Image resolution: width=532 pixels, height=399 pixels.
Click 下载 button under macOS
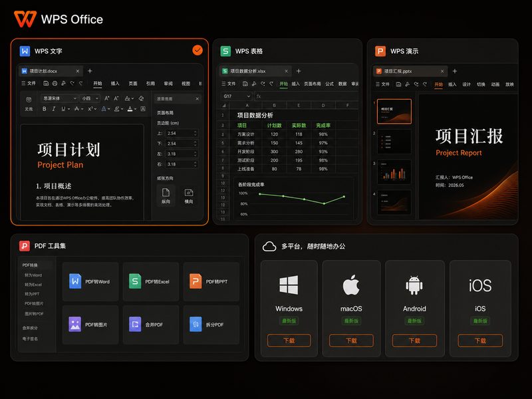point(351,340)
